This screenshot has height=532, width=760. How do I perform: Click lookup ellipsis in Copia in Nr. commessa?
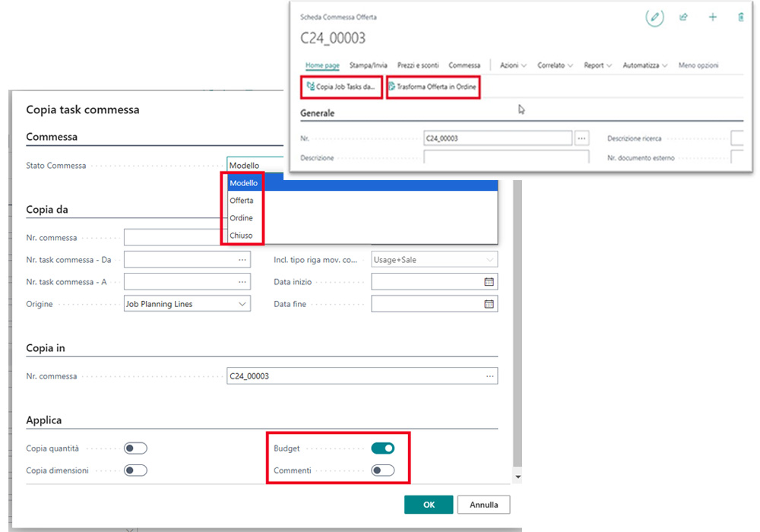(x=490, y=376)
